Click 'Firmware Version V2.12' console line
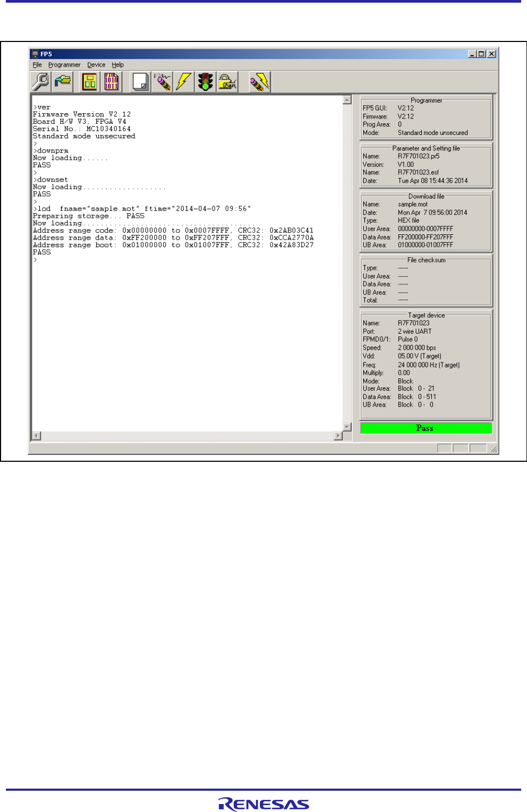 pos(82,114)
